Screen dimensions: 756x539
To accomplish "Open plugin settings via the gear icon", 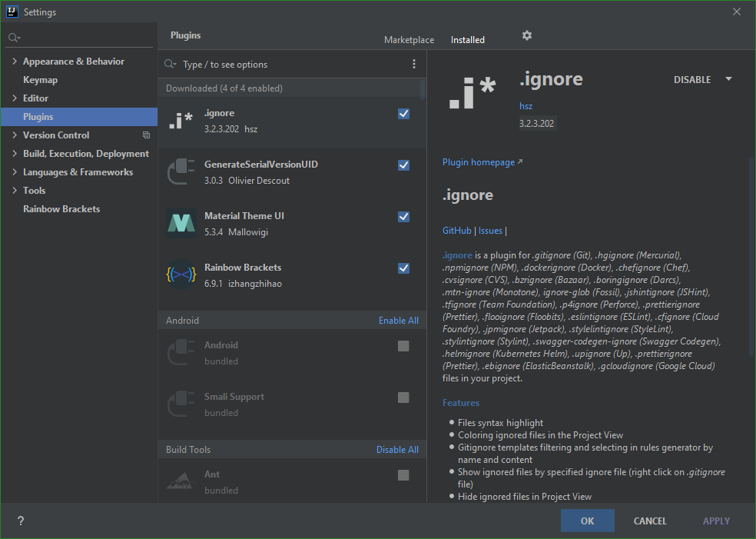I will (x=526, y=35).
